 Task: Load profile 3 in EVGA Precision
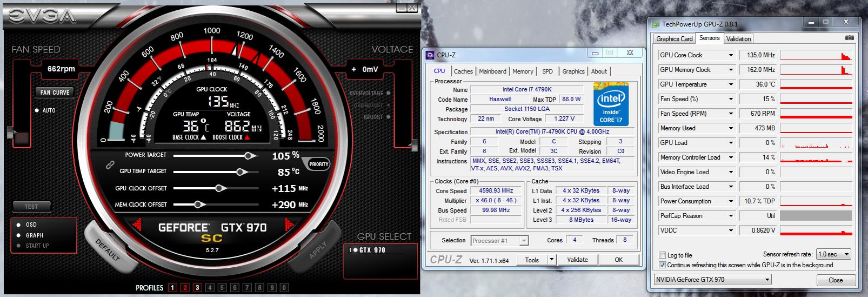197,288
